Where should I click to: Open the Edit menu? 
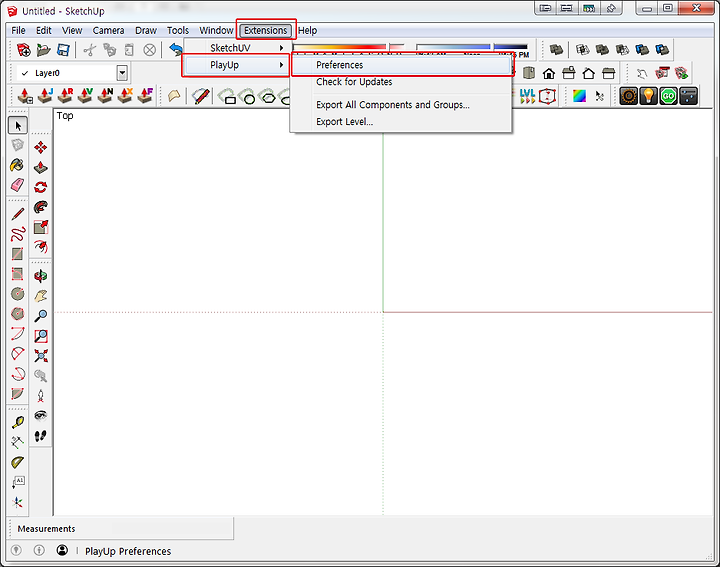coord(44,30)
